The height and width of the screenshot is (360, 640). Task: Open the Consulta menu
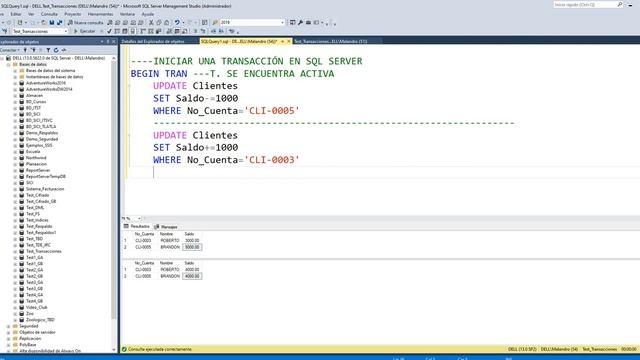[49, 14]
